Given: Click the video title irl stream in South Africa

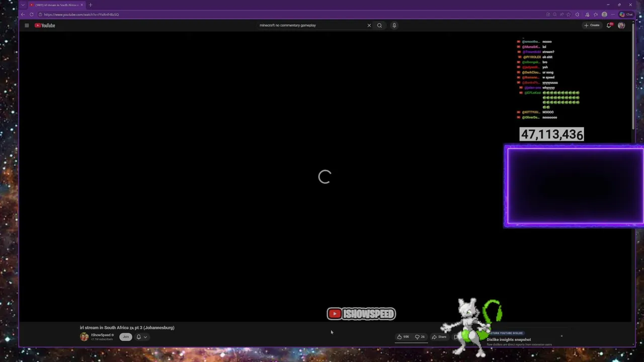Looking at the screenshot, I should pos(127,328).
